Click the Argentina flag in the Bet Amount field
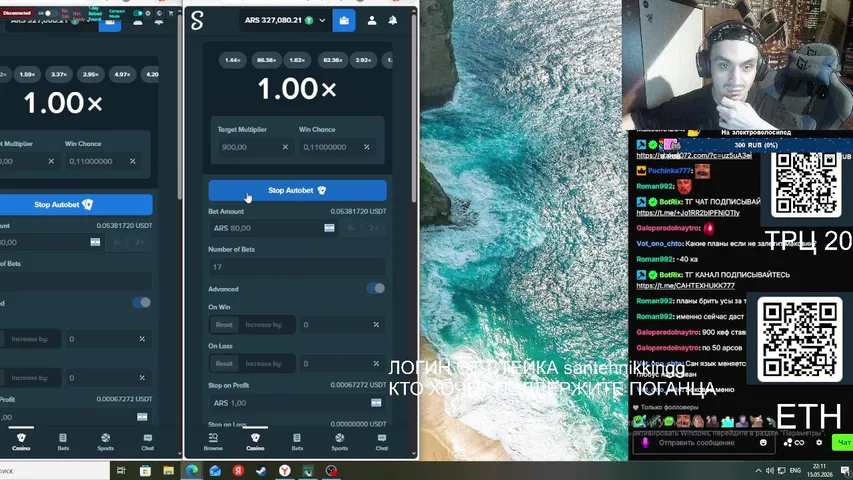Viewport: 853px width, 480px height. (x=329, y=228)
